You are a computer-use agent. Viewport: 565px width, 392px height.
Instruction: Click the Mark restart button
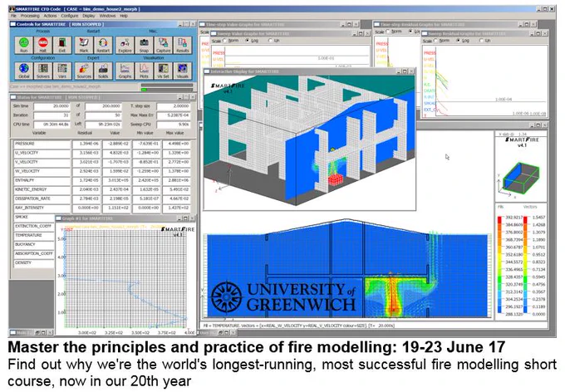pos(84,45)
